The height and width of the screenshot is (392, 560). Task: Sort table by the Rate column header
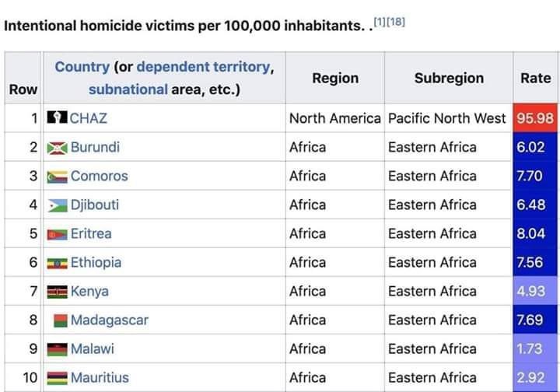535,78
